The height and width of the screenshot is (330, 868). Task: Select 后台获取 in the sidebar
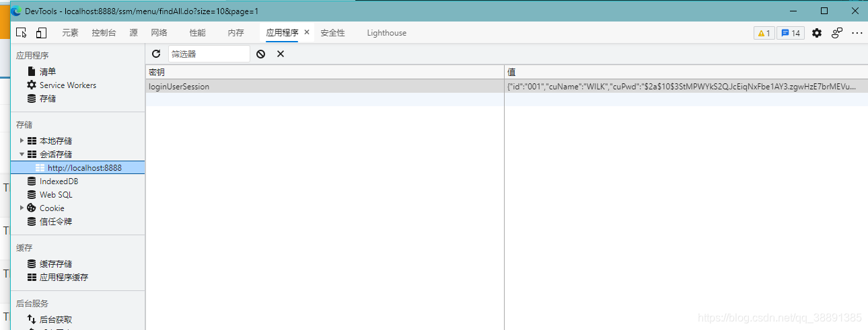pos(55,320)
